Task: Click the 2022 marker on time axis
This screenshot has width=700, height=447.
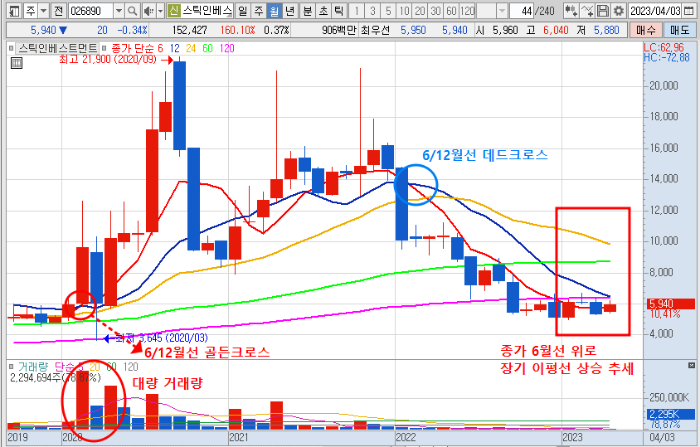Action: [406, 437]
